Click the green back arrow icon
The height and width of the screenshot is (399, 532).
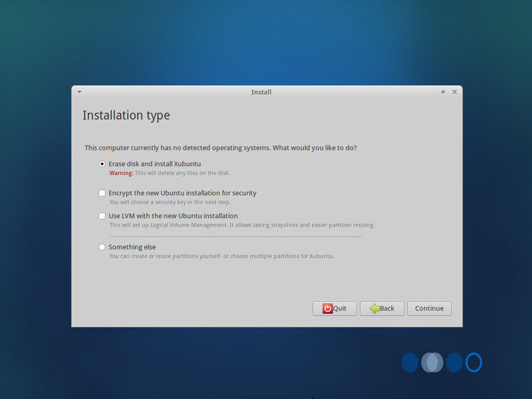[x=374, y=309]
